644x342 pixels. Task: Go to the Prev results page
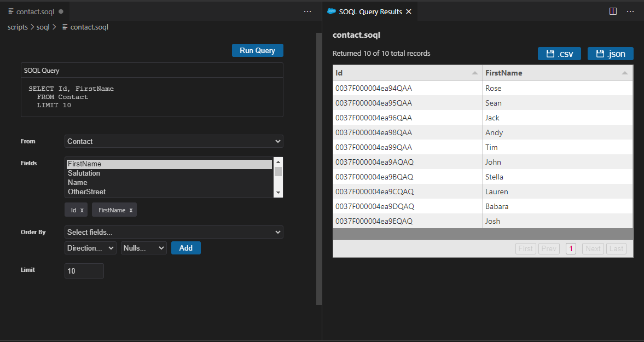point(549,249)
